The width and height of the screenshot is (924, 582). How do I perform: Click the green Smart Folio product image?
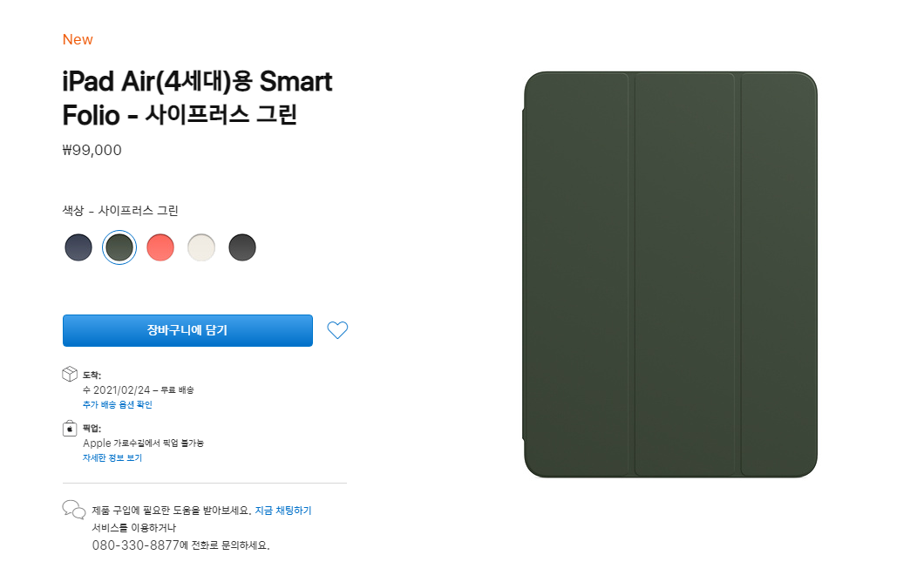tap(670, 274)
